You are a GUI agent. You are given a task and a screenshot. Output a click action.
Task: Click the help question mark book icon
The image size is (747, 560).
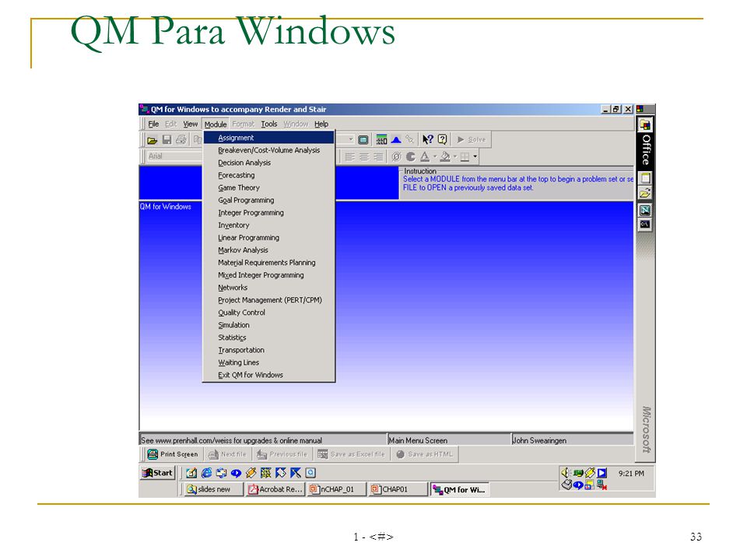point(442,139)
